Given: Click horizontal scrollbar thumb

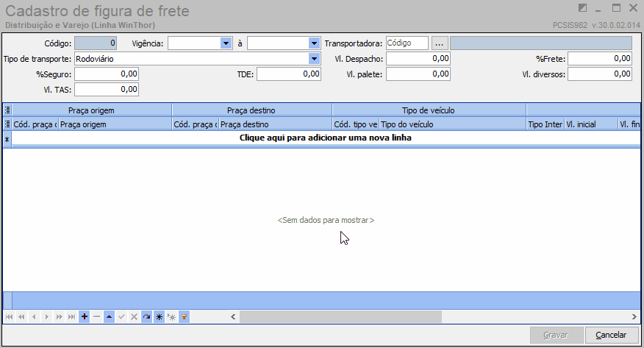Looking at the screenshot, I should 341,317.
